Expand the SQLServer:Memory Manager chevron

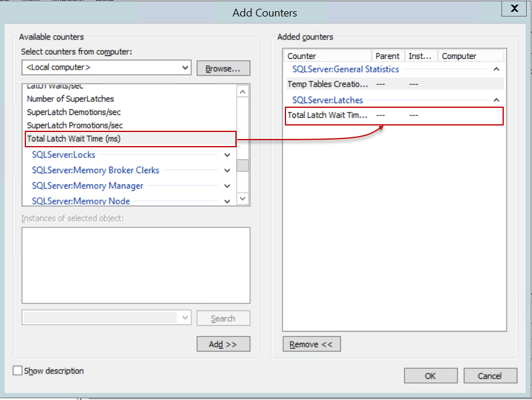pos(227,186)
